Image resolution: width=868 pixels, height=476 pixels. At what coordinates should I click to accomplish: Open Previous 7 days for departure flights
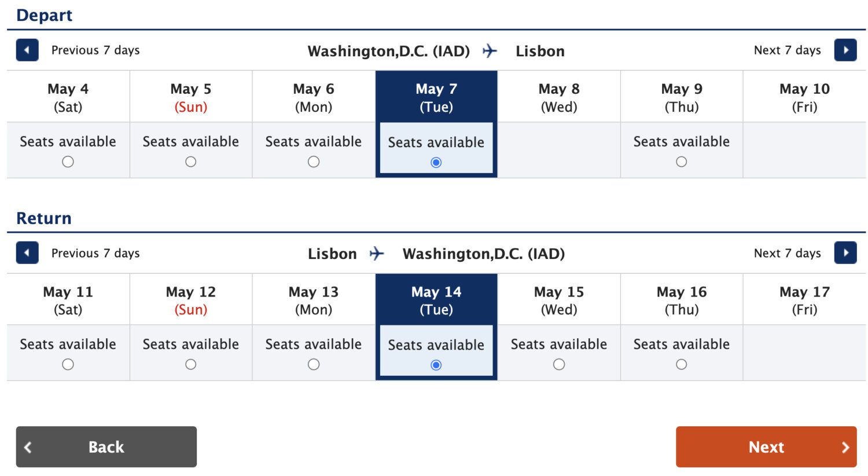[95, 50]
